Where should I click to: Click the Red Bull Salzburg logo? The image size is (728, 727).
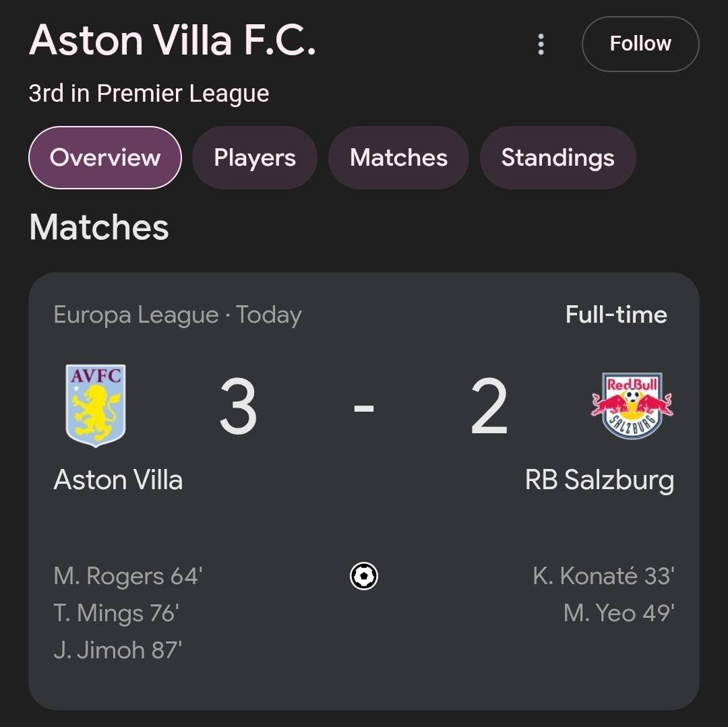632,406
